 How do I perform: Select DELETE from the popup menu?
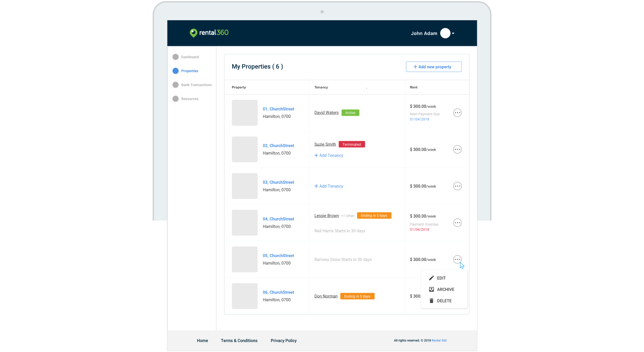444,301
